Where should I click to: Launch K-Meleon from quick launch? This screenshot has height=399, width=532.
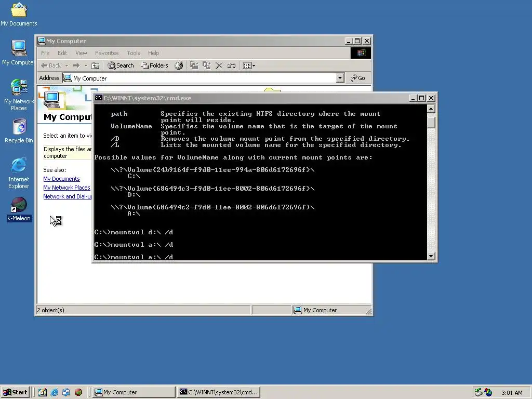[78, 392]
